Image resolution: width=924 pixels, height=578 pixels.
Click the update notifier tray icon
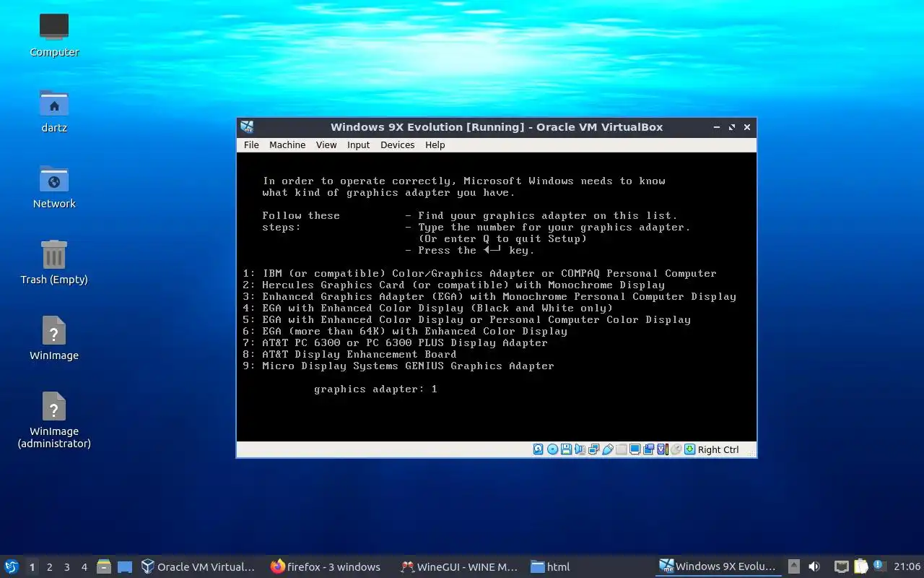pos(879,566)
